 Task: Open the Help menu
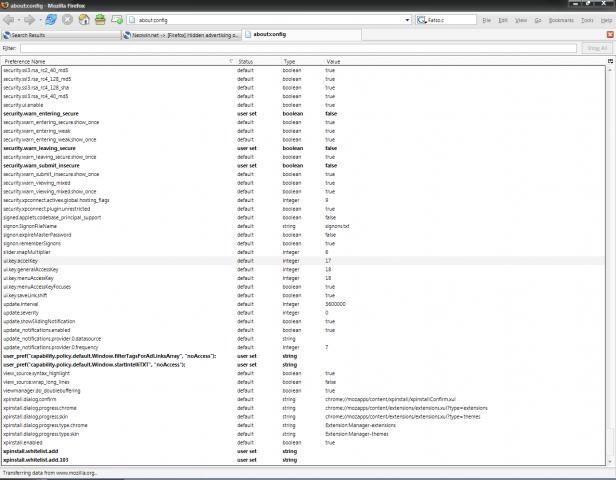coord(606,20)
